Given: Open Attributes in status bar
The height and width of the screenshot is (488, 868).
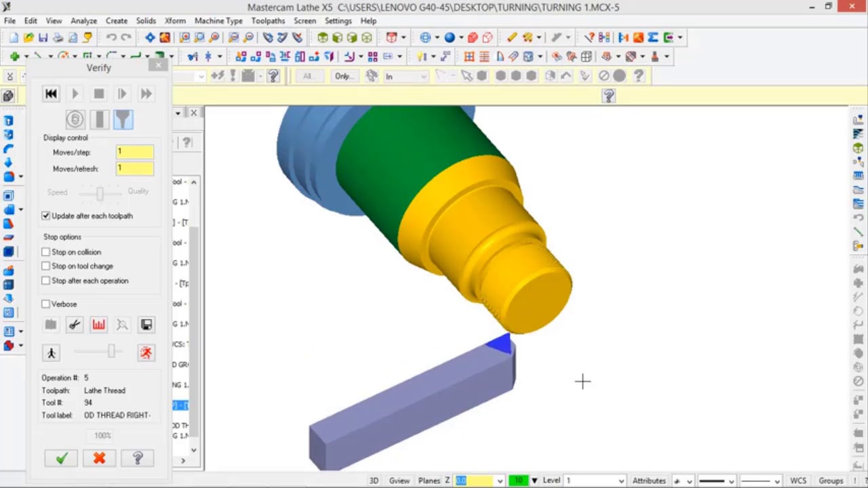Looking at the screenshot, I should (x=649, y=481).
